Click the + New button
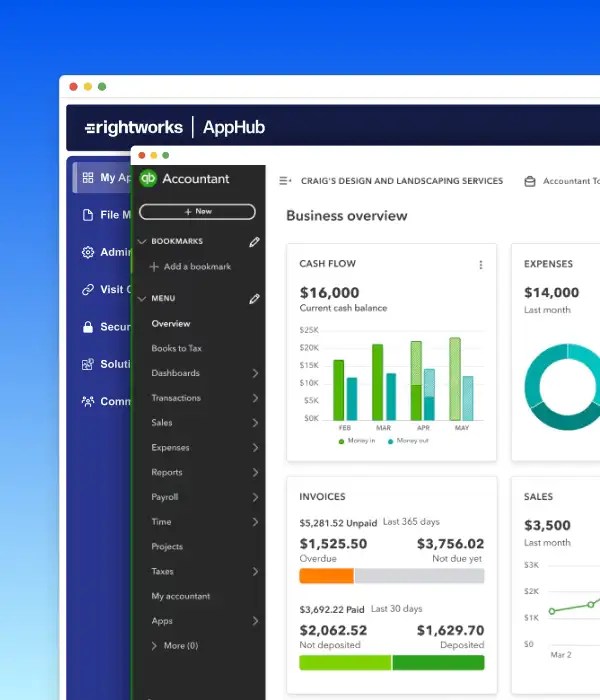Screen dimensions: 600x700 coord(197,212)
